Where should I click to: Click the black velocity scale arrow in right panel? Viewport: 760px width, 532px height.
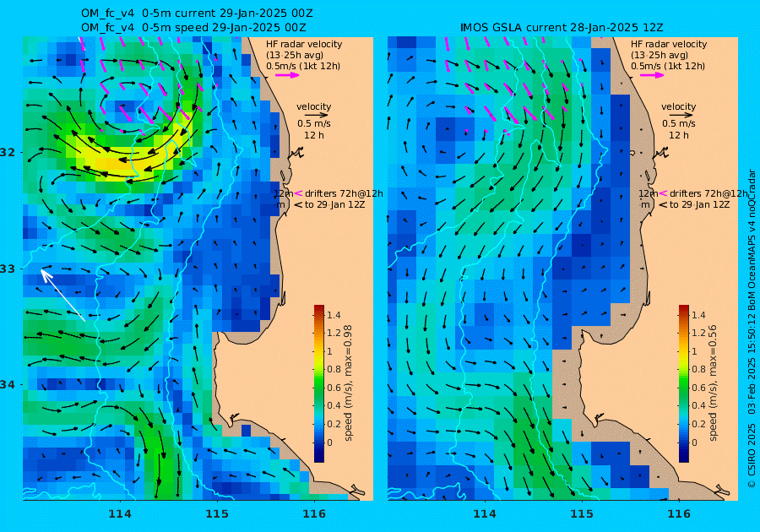(681, 116)
